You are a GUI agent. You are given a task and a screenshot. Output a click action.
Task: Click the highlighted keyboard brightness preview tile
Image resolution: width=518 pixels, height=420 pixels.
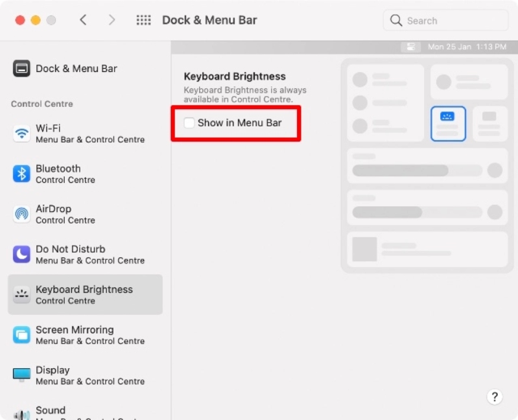[x=448, y=123]
